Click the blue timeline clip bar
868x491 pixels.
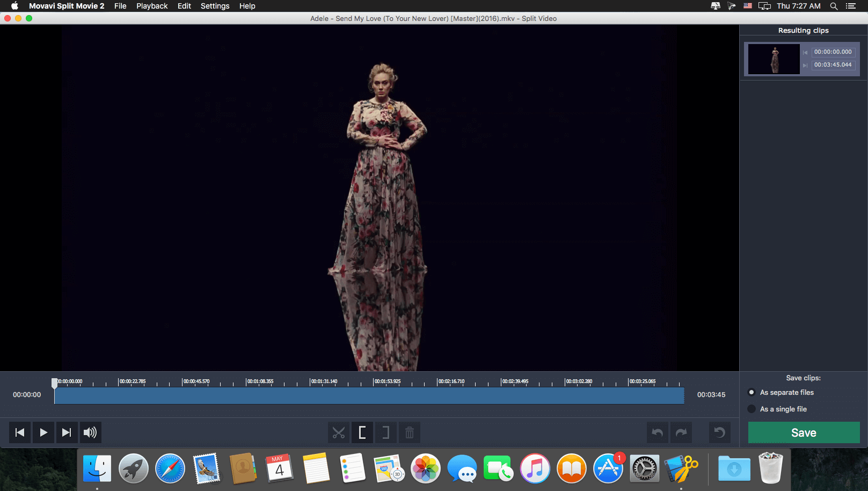coord(369,395)
